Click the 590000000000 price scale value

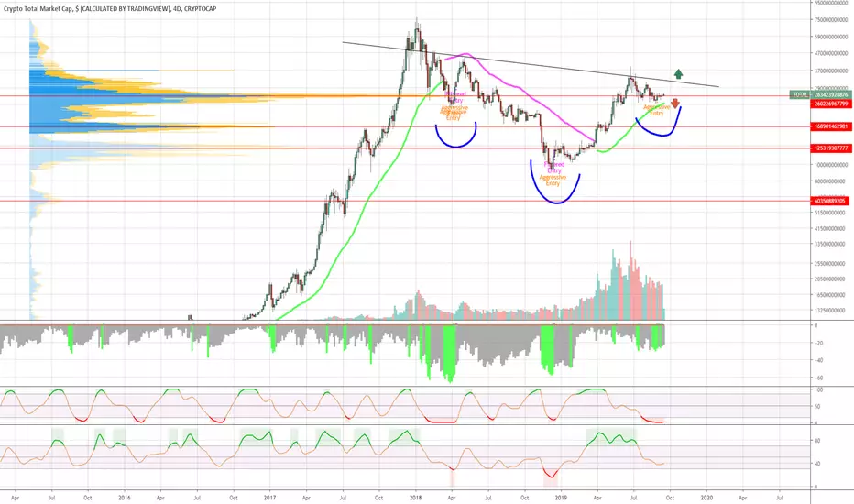[831, 37]
